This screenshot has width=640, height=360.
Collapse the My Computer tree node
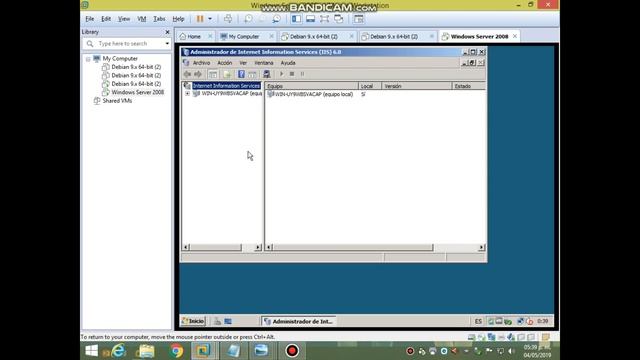(88, 59)
